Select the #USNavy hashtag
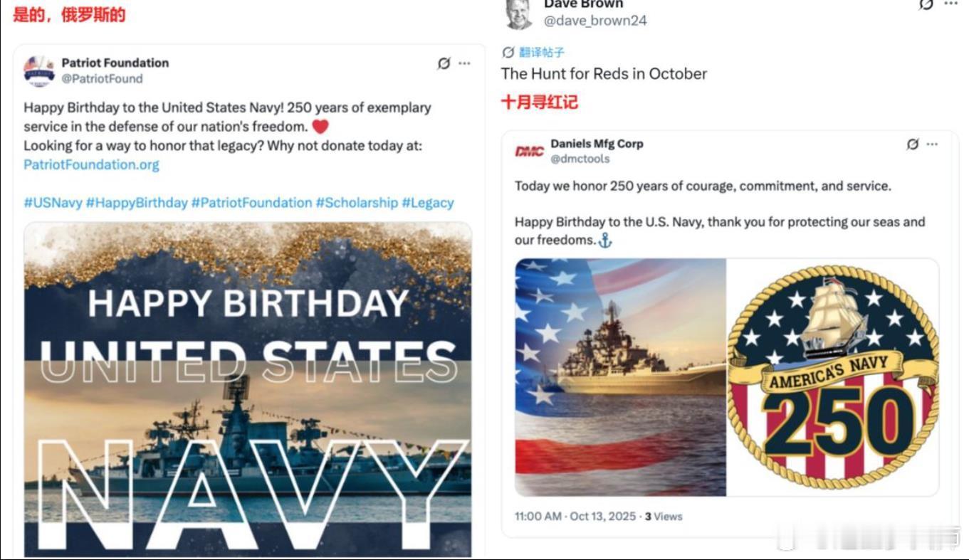The height and width of the screenshot is (560, 969). coord(53,203)
